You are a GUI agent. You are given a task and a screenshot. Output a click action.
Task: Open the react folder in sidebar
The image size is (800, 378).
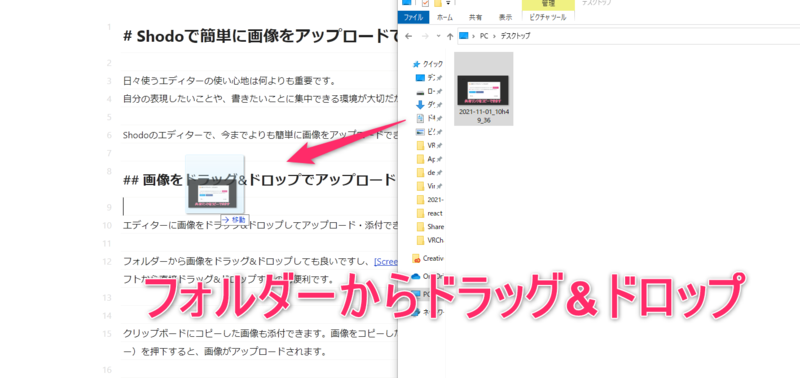point(429,213)
